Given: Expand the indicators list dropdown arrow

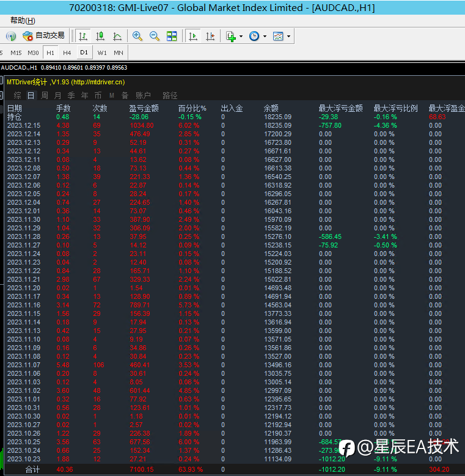Looking at the screenshot, I should coord(241,37).
